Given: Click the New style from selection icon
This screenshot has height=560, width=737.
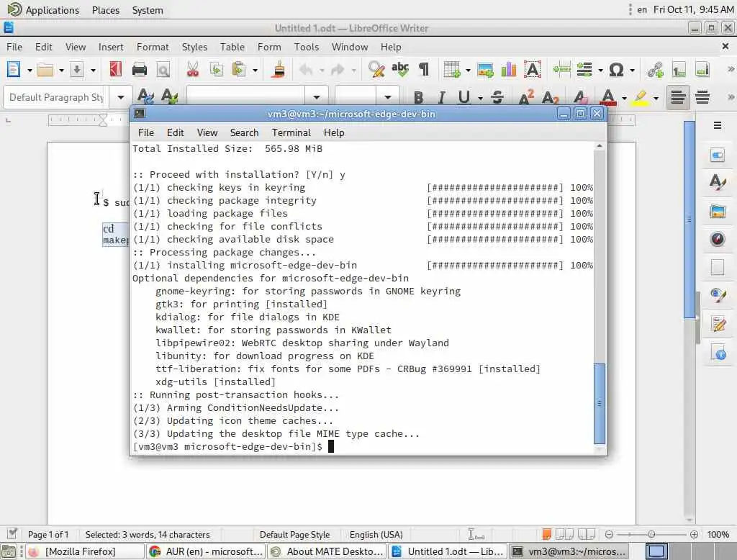Looking at the screenshot, I should click(x=169, y=96).
